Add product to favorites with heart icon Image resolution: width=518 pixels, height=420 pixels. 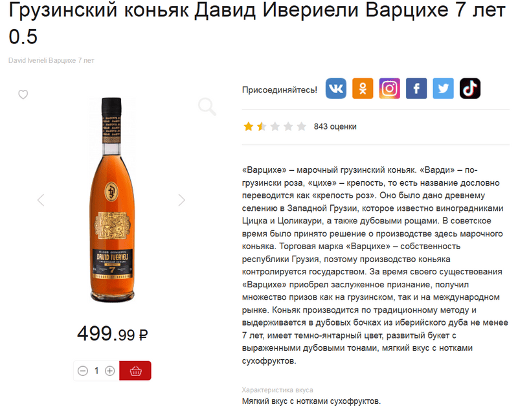23,94
